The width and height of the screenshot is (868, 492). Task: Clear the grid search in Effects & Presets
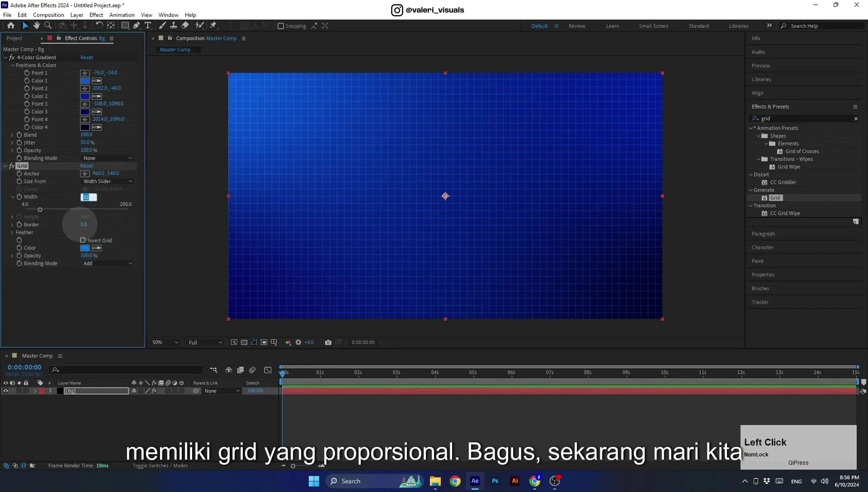(x=856, y=118)
